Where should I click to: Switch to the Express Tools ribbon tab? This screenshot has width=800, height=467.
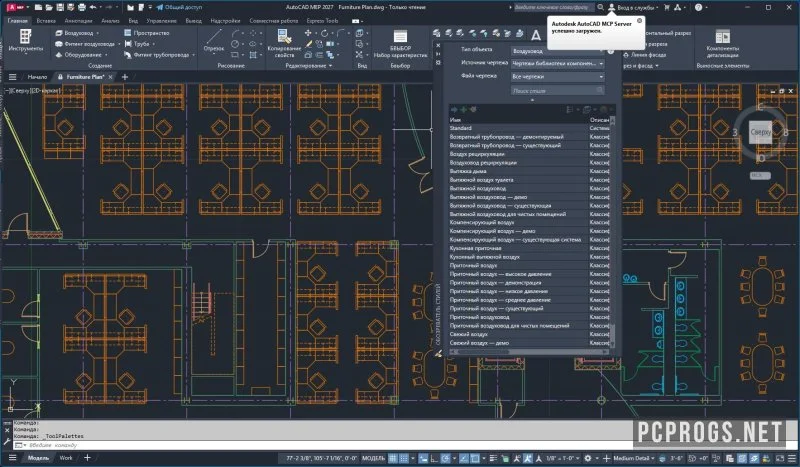(x=322, y=21)
